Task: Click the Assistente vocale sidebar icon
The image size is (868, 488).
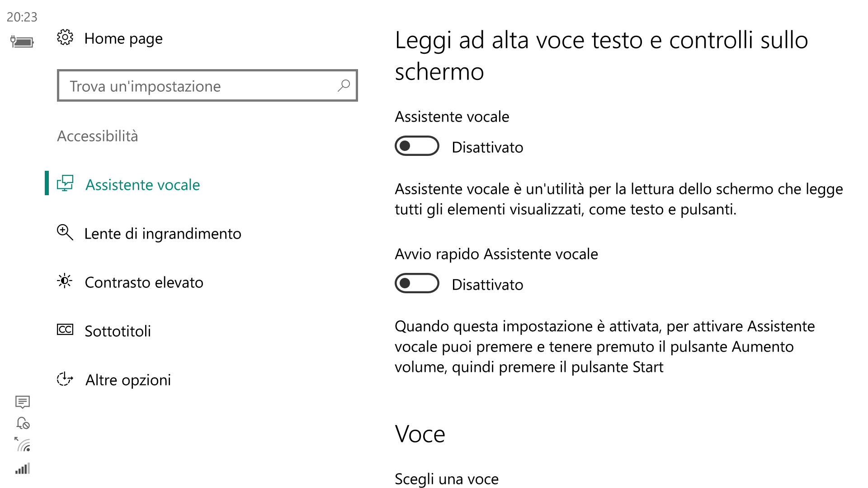Action: point(65,183)
